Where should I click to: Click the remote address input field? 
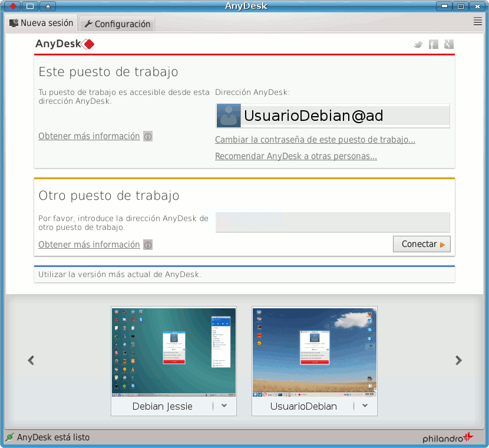pos(332,222)
